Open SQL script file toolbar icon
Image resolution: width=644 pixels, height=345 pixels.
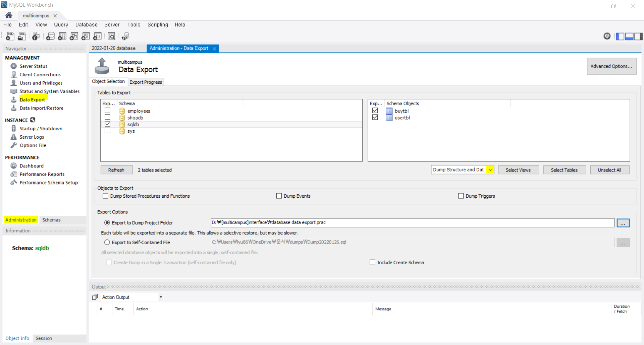22,36
